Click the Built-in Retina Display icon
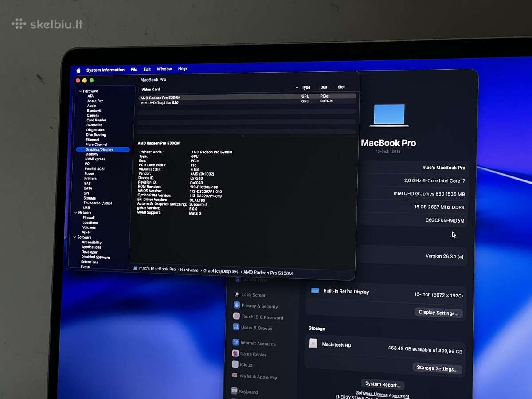 [x=315, y=290]
